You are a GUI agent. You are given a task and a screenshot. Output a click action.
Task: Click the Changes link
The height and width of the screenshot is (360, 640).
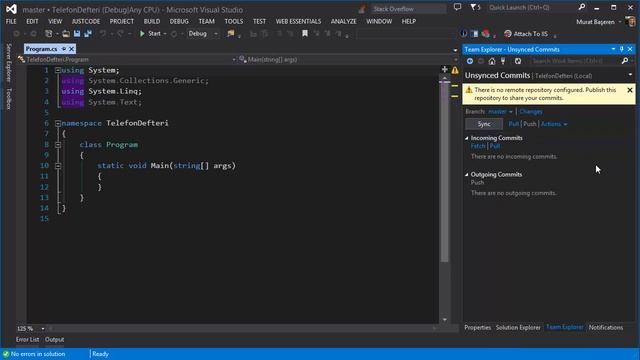click(x=531, y=111)
